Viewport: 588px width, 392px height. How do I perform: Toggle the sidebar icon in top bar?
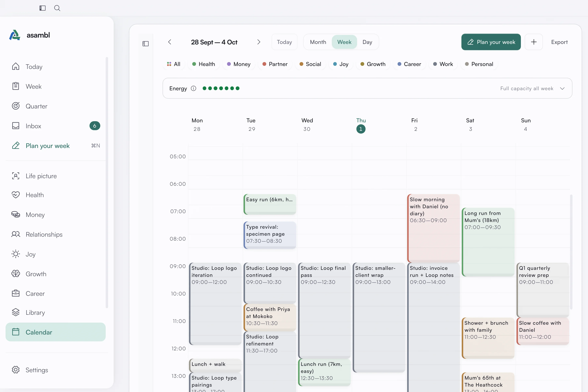point(42,8)
